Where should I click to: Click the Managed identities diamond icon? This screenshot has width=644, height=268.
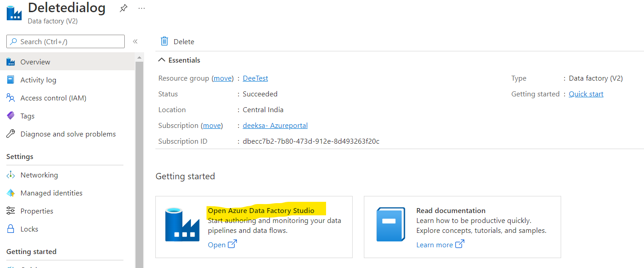pyautogui.click(x=11, y=193)
